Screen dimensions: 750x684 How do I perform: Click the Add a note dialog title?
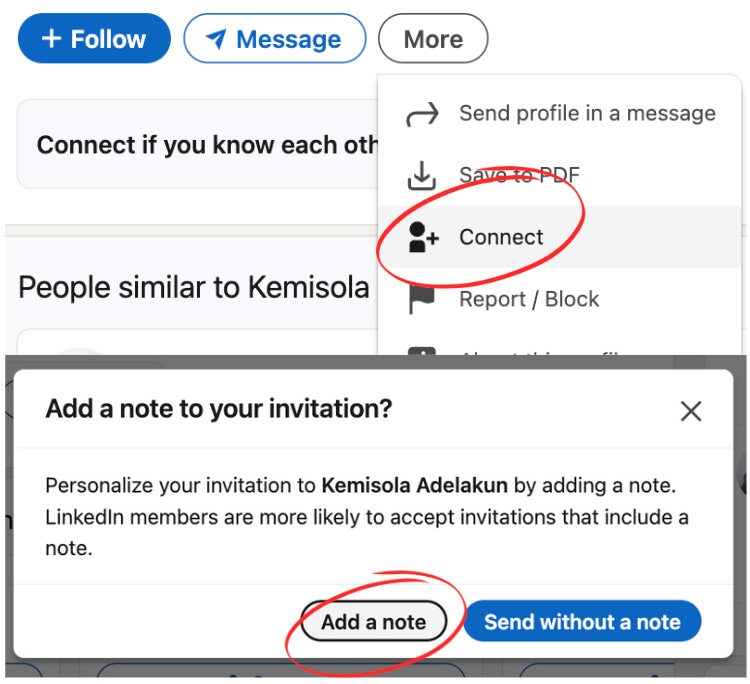tap(219, 409)
